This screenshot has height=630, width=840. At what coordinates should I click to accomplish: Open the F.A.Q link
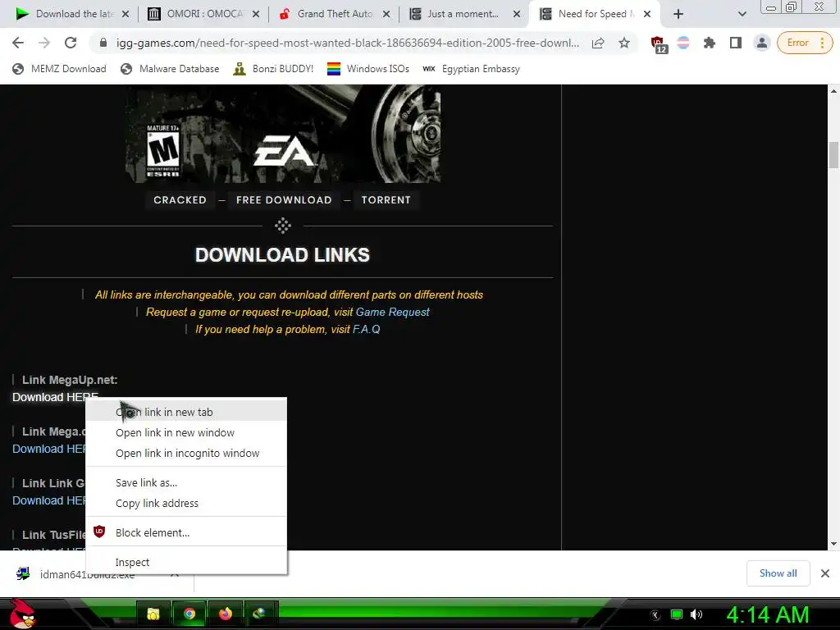(367, 330)
